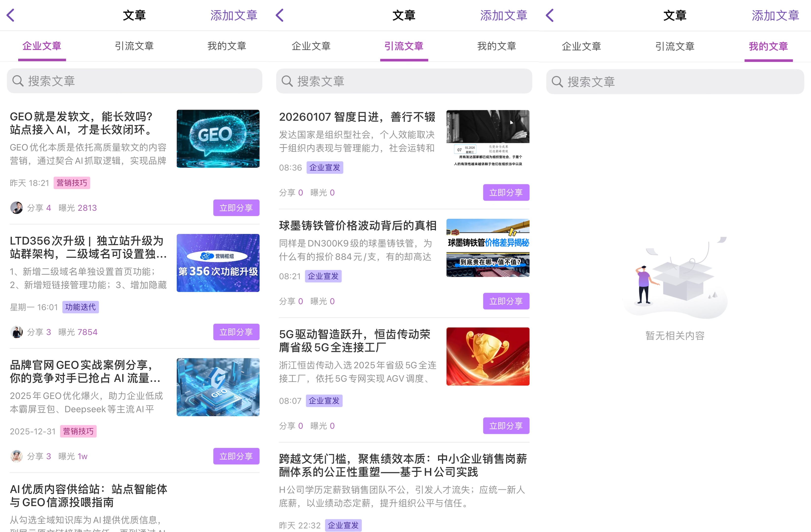The height and width of the screenshot is (532, 811).
Task: Open GEO chat bubble article thumbnail
Action: point(218,139)
